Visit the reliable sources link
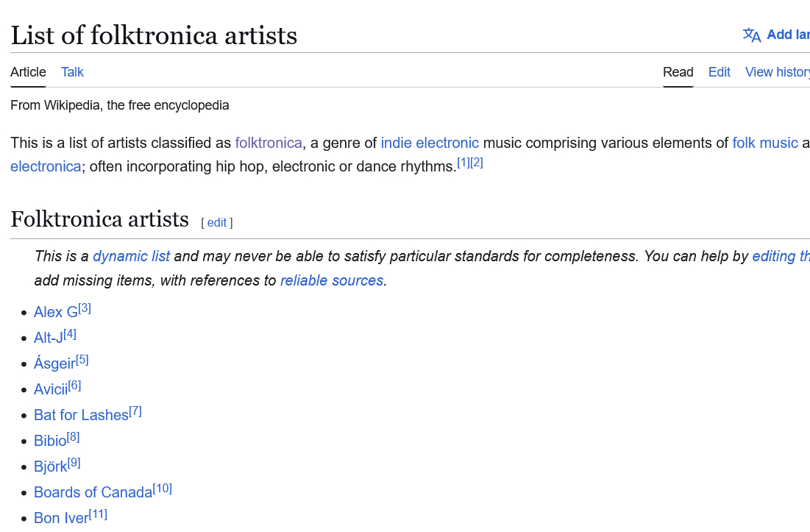This screenshot has width=810, height=532. (332, 280)
